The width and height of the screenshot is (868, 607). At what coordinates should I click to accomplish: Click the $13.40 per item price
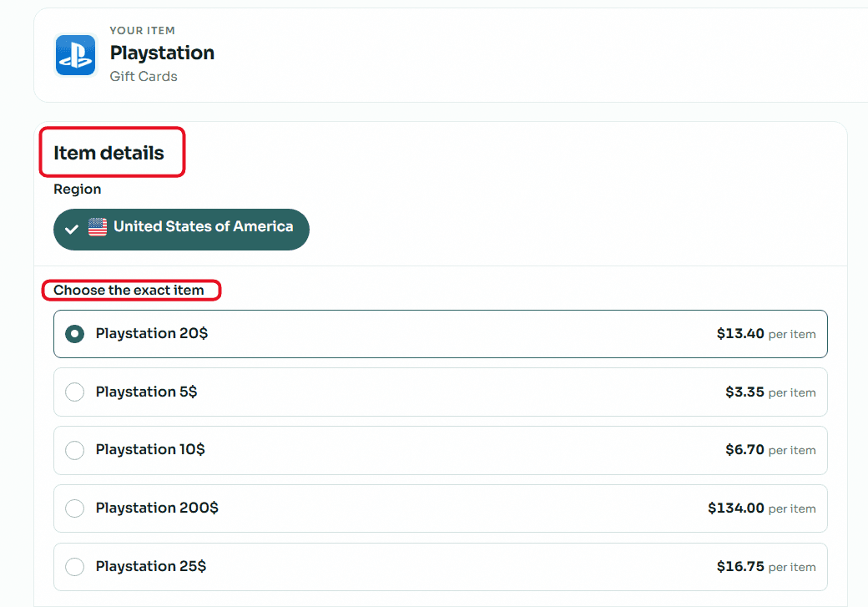point(766,334)
